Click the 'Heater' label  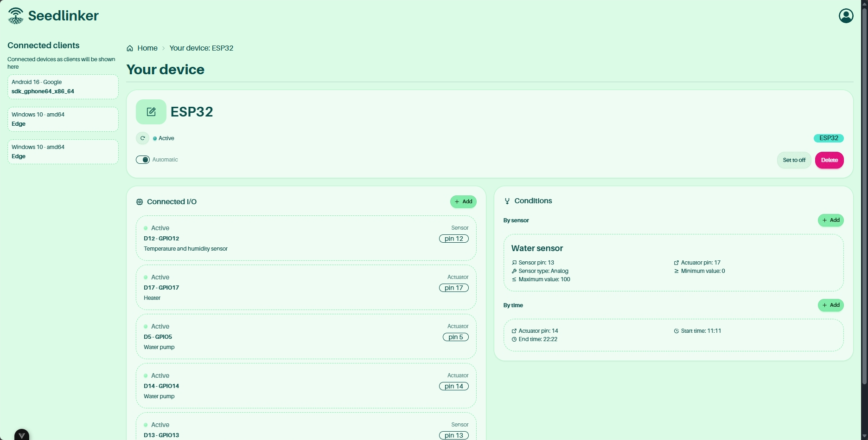[x=152, y=298]
